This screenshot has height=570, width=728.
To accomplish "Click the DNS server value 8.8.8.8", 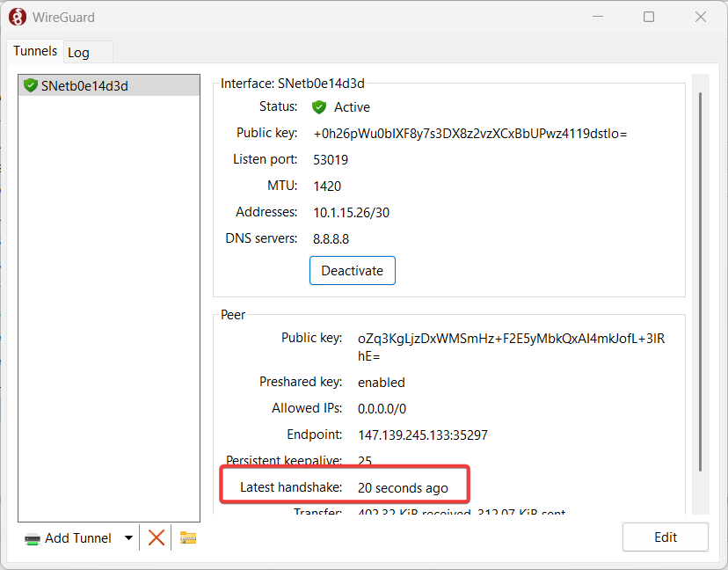I will point(331,239).
